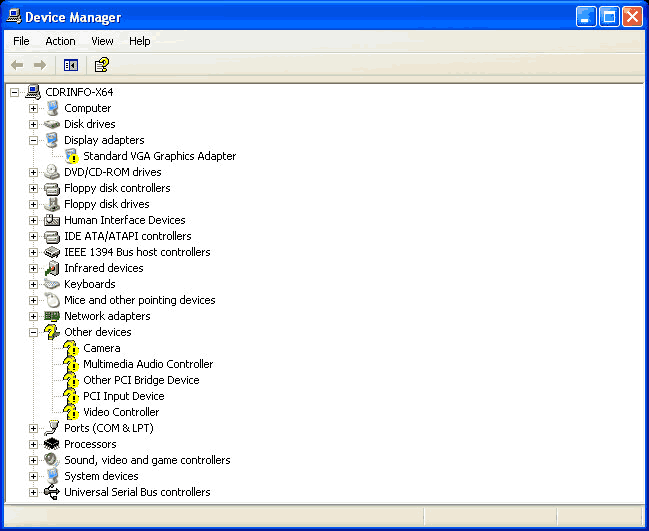Screen dimensions: 649x531
Task: Select the Video Controller entry
Action: click(121, 412)
